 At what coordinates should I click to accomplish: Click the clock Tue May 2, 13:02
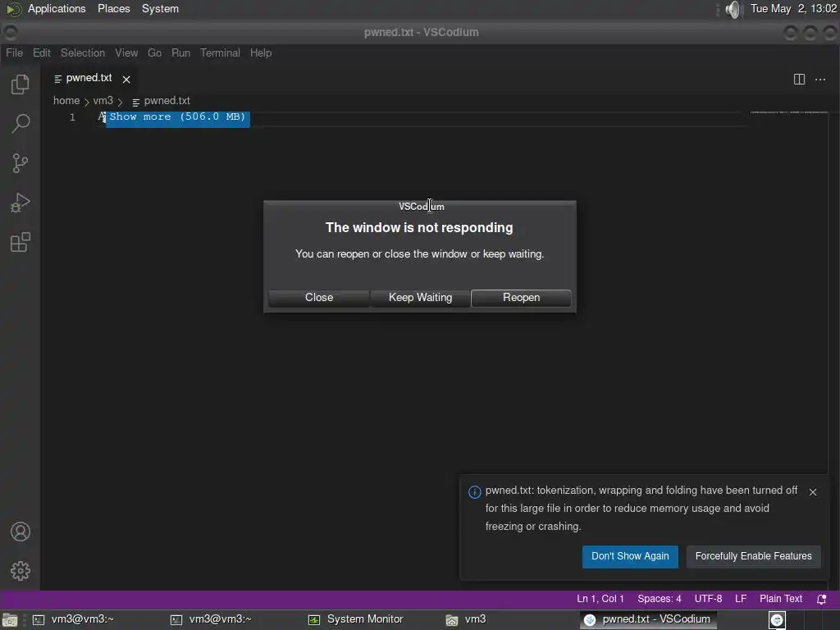point(793,9)
